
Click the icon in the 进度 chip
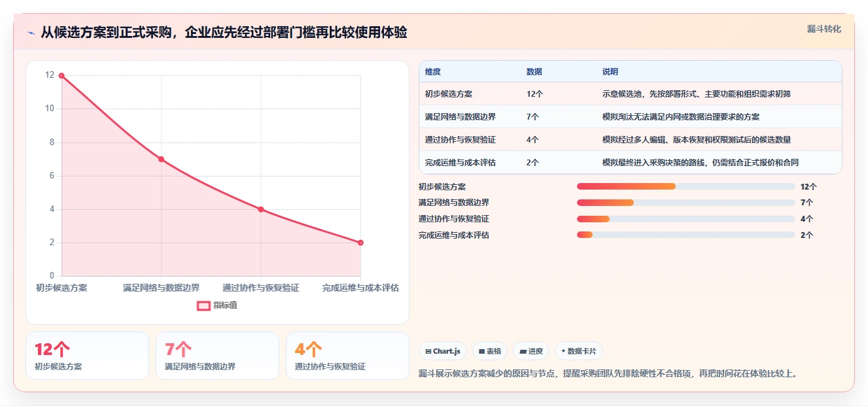click(x=523, y=351)
